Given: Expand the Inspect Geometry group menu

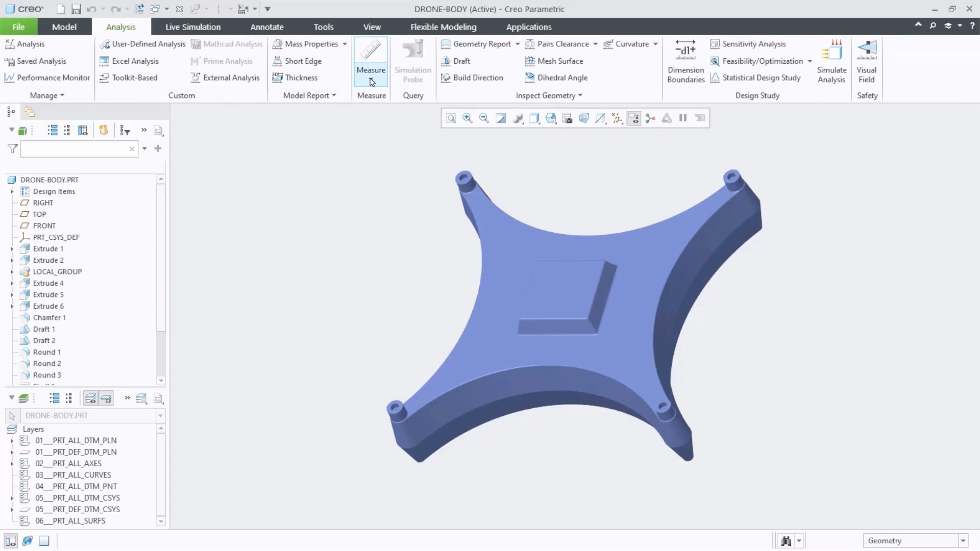Looking at the screenshot, I should pos(549,95).
